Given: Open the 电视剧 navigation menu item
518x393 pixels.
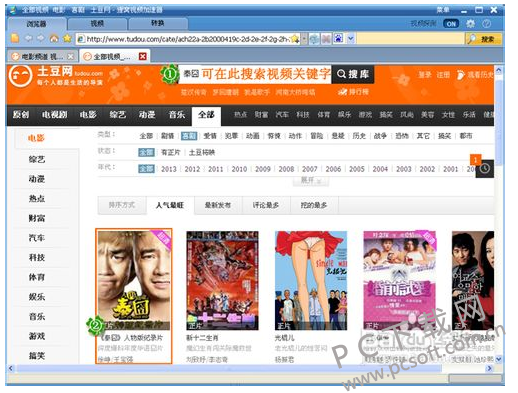Looking at the screenshot, I should point(54,115).
